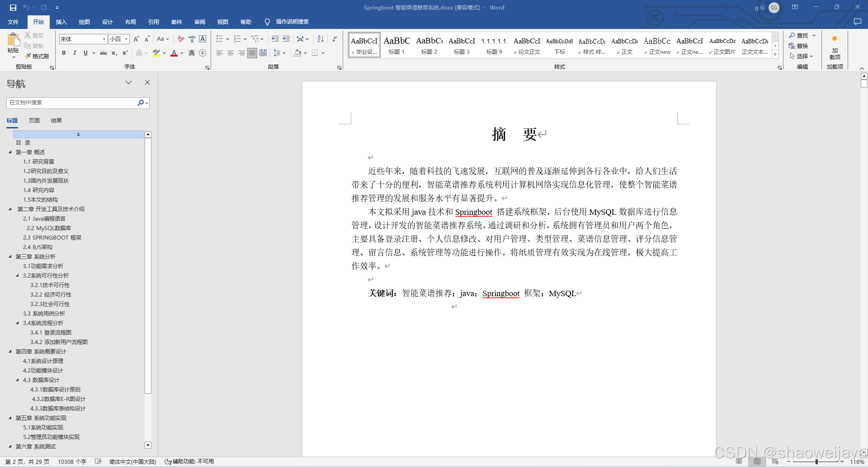Close the navigation pane with the X
The height and width of the screenshot is (467, 868).
(x=147, y=82)
